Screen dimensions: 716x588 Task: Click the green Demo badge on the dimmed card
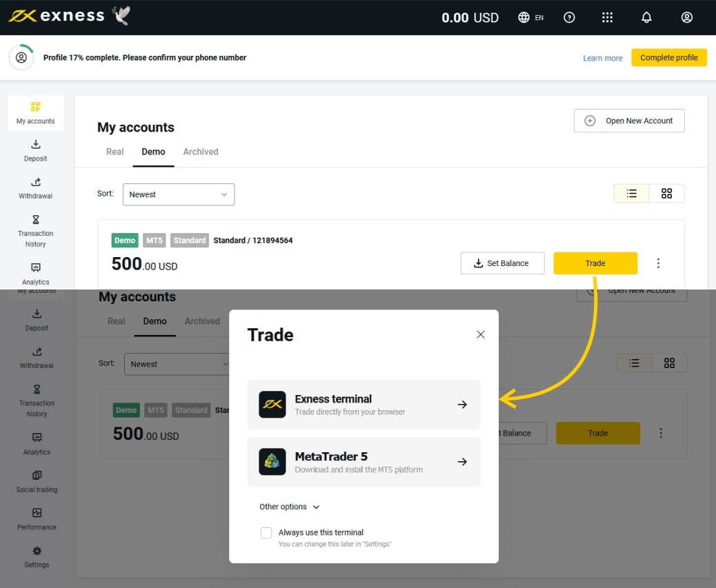pyautogui.click(x=126, y=410)
